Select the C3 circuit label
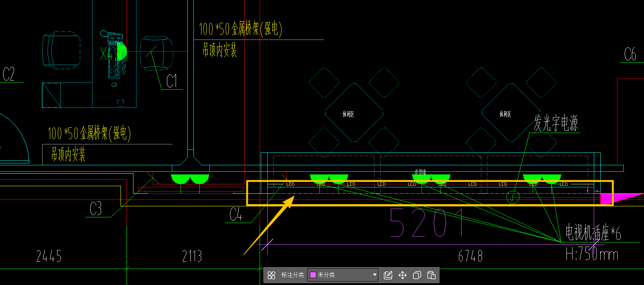644x285 pixels. 96,208
